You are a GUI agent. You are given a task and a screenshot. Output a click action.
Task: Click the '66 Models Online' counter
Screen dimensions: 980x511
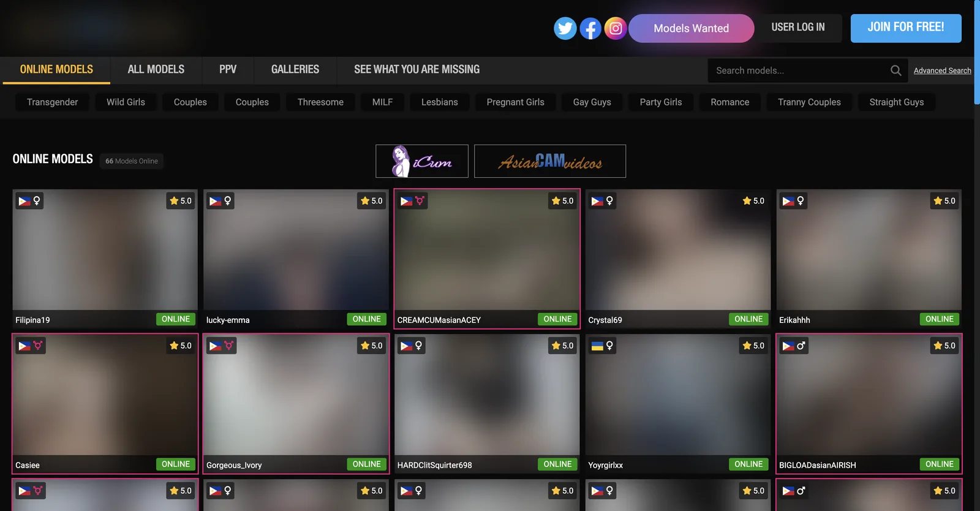(x=132, y=161)
